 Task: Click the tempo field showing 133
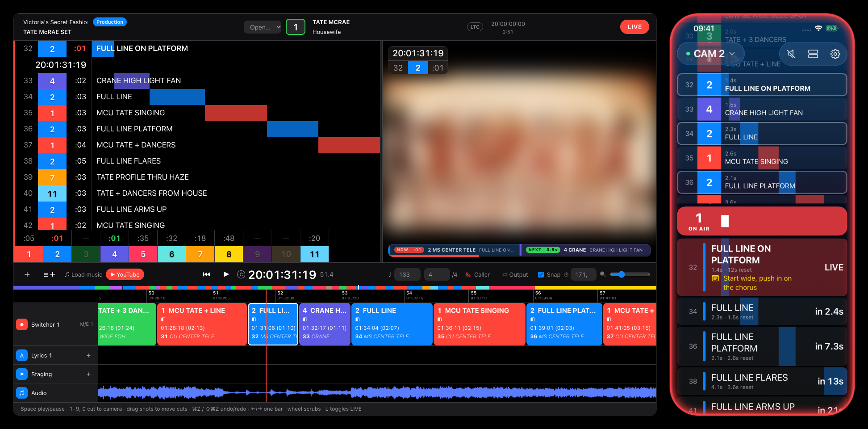pos(407,274)
